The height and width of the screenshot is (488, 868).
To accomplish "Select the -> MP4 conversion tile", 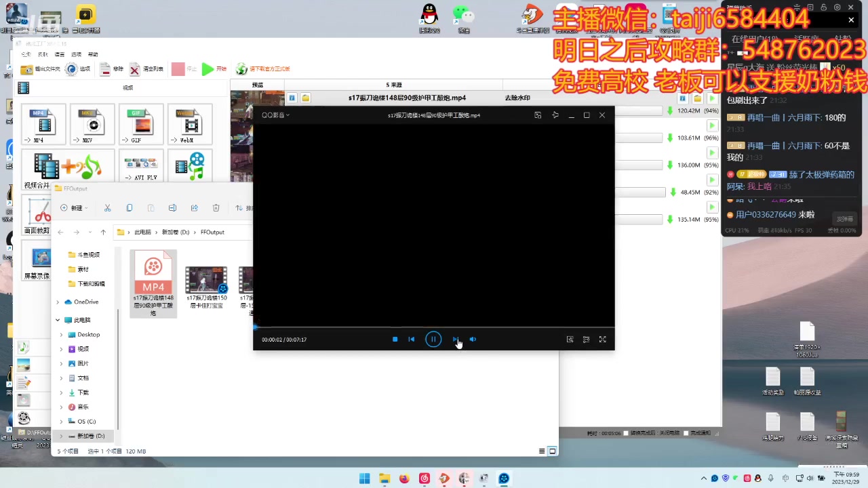I will coord(43,124).
